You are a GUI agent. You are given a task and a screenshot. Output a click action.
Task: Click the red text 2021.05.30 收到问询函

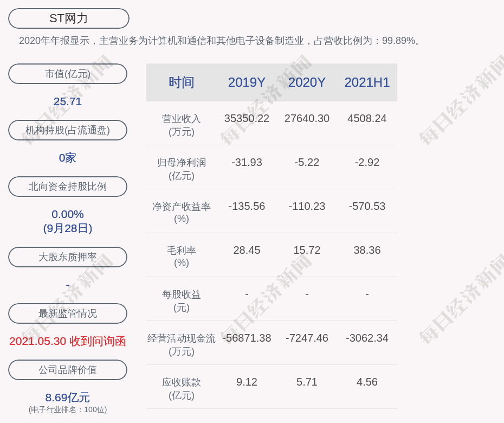[68, 341]
